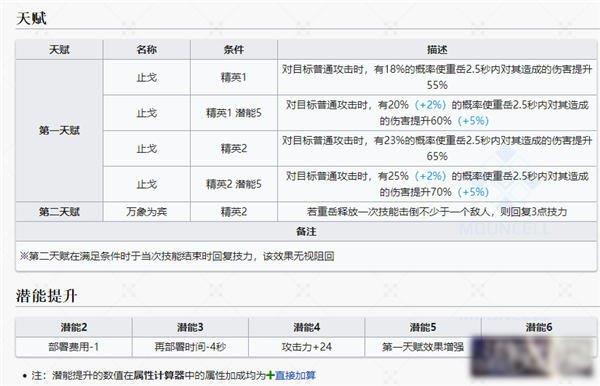
Task: Select the 万象为宾 talent name cell
Action: (x=147, y=212)
